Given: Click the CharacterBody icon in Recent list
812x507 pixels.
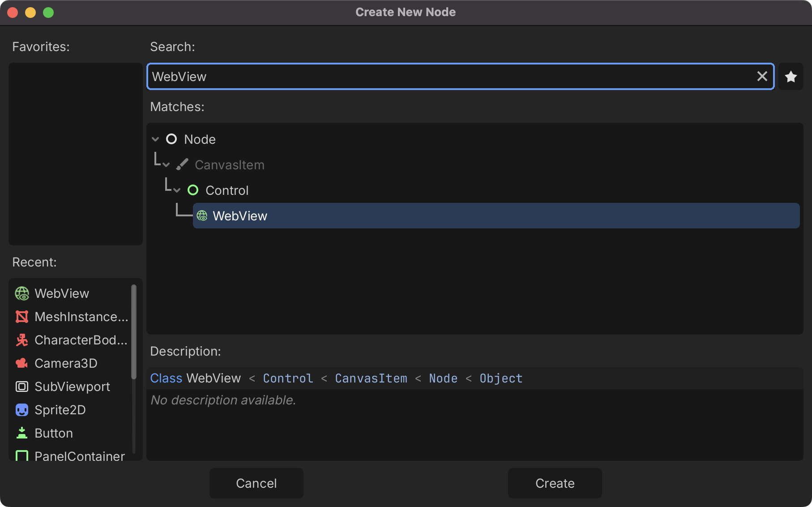Looking at the screenshot, I should (22, 340).
